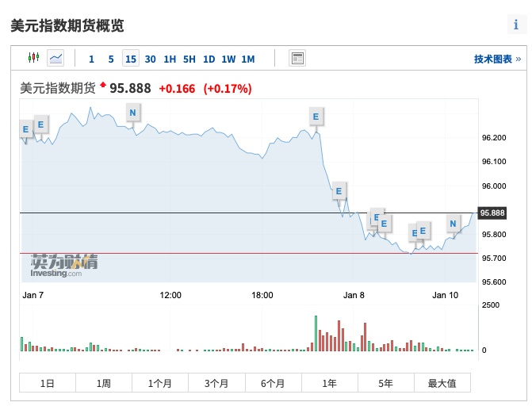Set the chart interval to 1 minute
Viewport: 532px width, 406px height.
coord(91,59)
